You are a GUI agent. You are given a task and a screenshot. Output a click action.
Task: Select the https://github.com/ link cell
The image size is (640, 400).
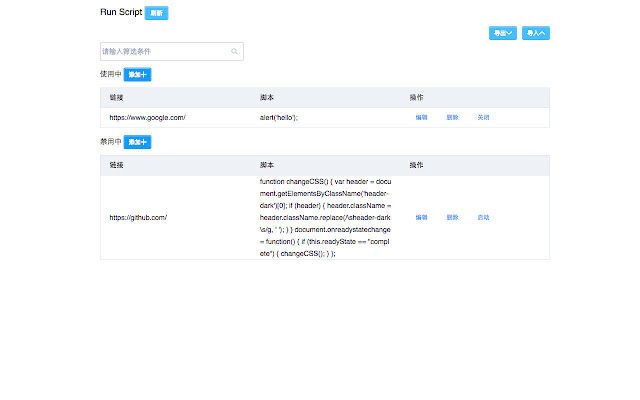[138, 218]
